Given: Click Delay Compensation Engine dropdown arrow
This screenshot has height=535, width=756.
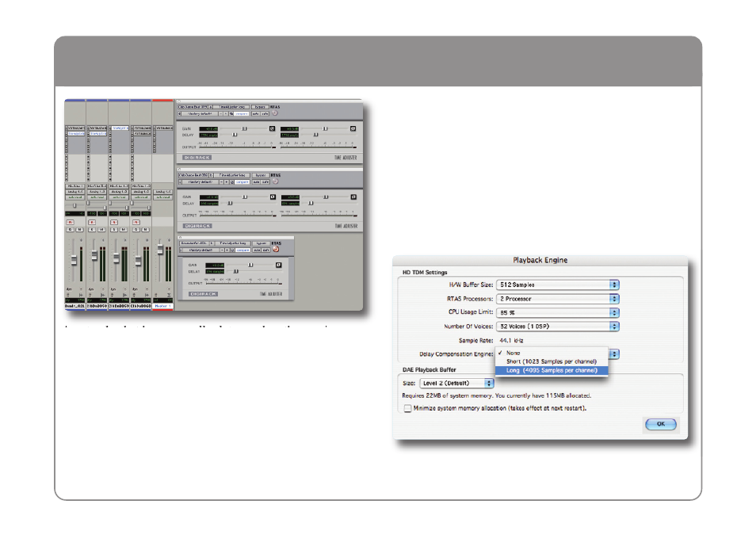Looking at the screenshot, I should point(614,354).
